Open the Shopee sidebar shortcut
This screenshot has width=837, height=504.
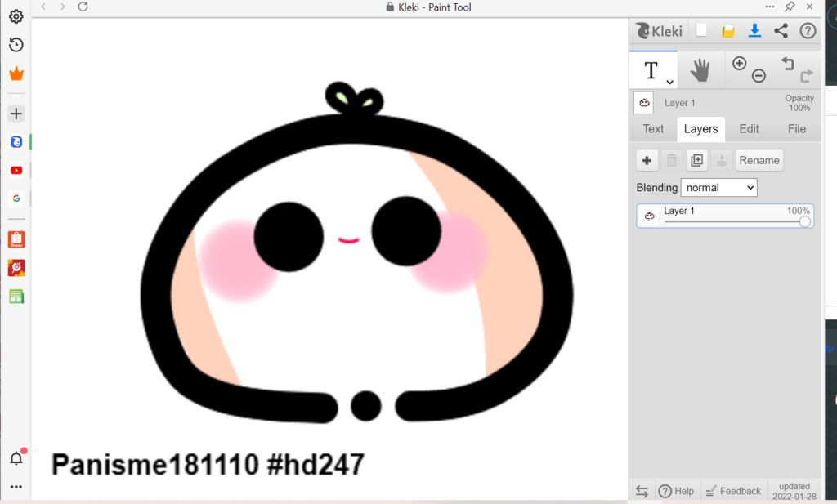point(16,239)
